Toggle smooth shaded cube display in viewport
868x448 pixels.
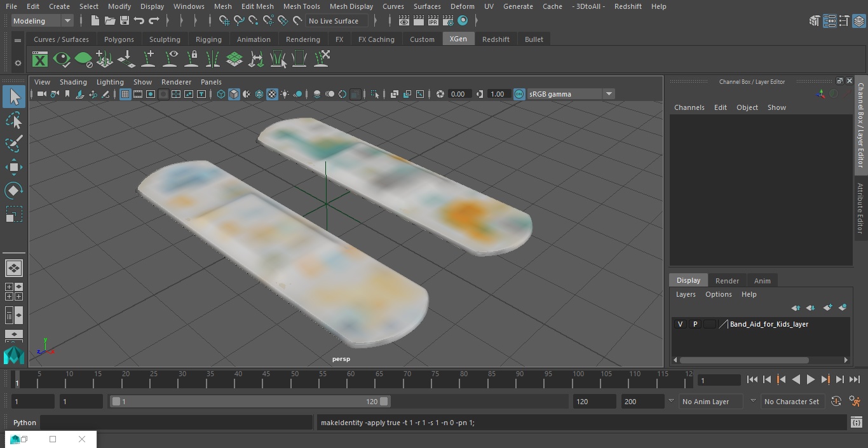[234, 94]
